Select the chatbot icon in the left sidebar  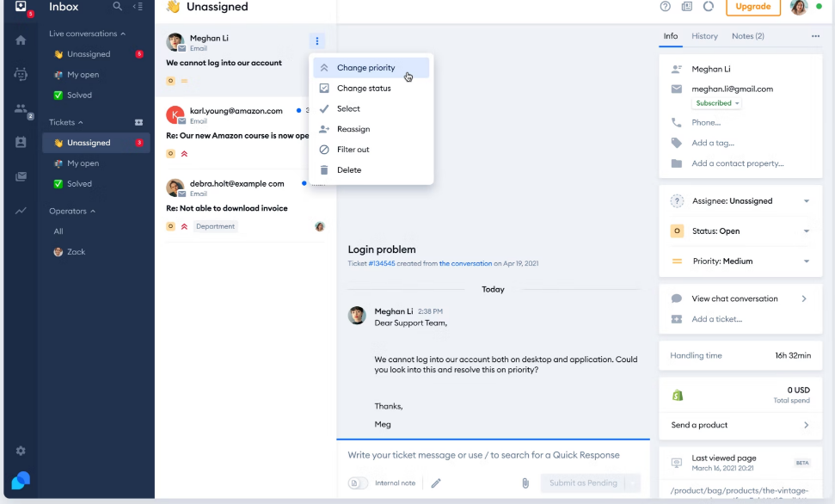(20, 75)
